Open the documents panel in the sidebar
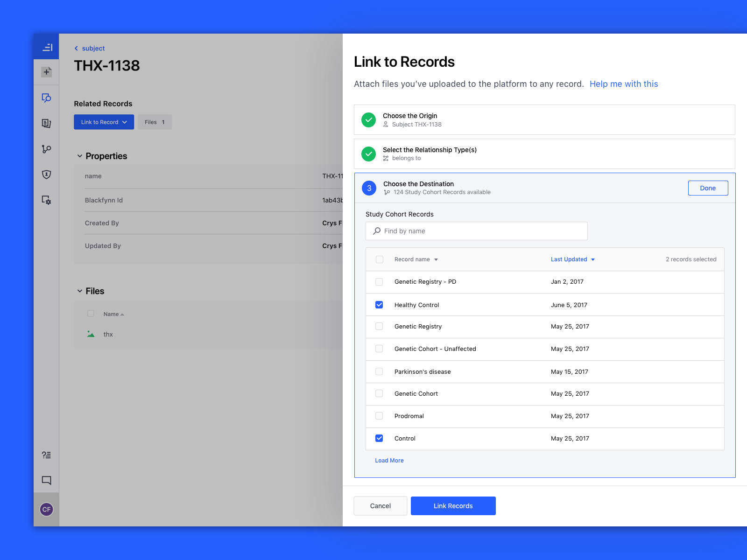Viewport: 747px width, 560px height. pos(46,123)
